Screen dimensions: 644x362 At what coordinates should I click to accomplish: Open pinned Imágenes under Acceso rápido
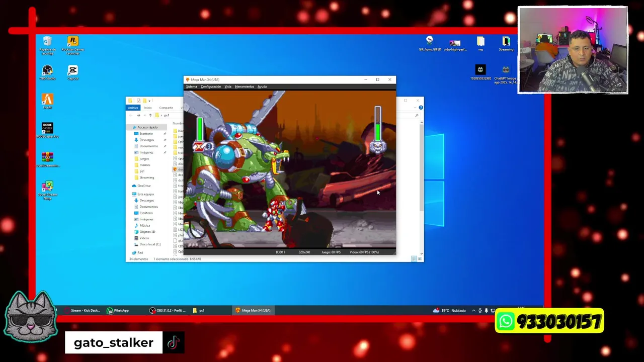click(x=146, y=152)
